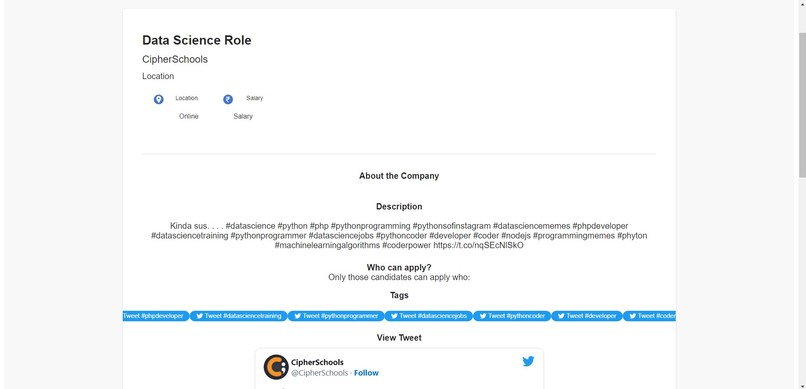
Task: Open CipherSchools display name in the tweet
Action: coord(317,362)
